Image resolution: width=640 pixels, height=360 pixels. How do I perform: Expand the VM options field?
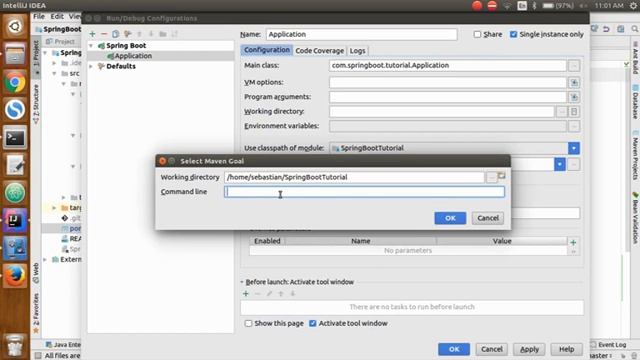[574, 82]
